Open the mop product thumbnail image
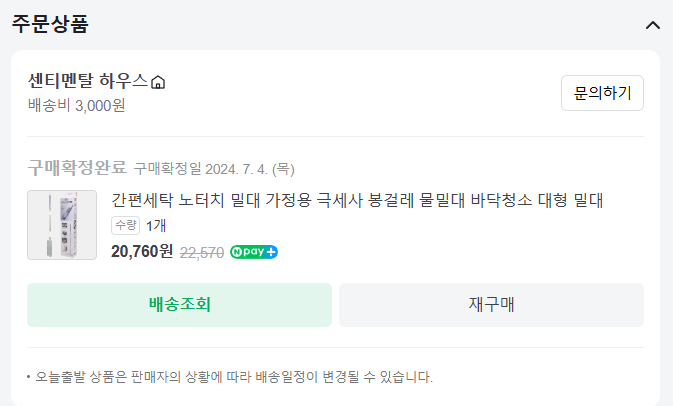673x406 pixels. tap(62, 225)
